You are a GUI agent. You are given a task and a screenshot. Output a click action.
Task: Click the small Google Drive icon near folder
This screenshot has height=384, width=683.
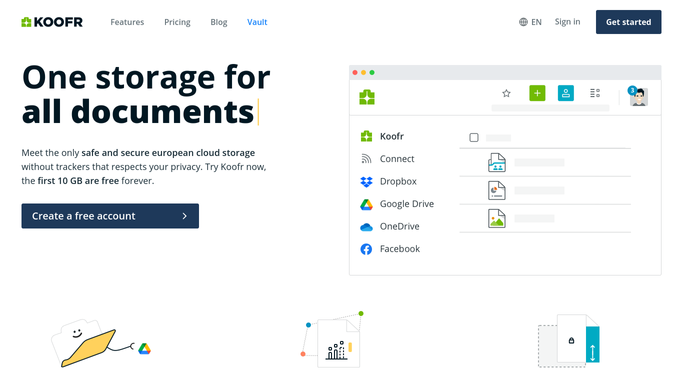[144, 348]
